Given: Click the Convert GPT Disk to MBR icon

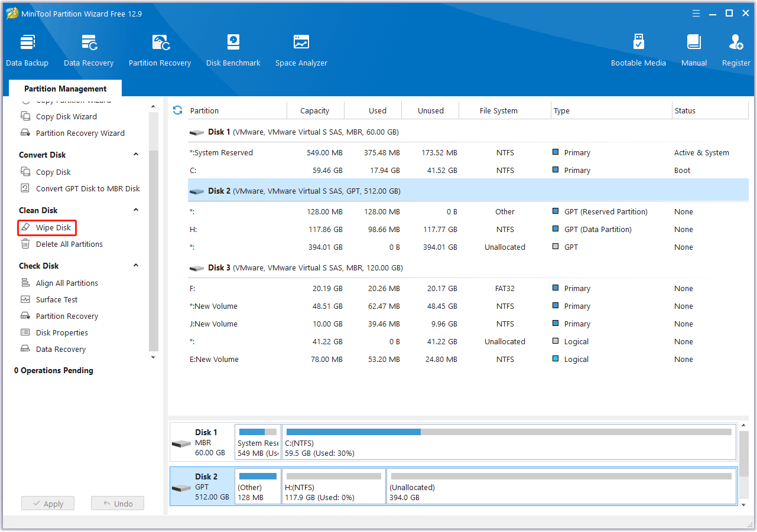Looking at the screenshot, I should (25, 188).
